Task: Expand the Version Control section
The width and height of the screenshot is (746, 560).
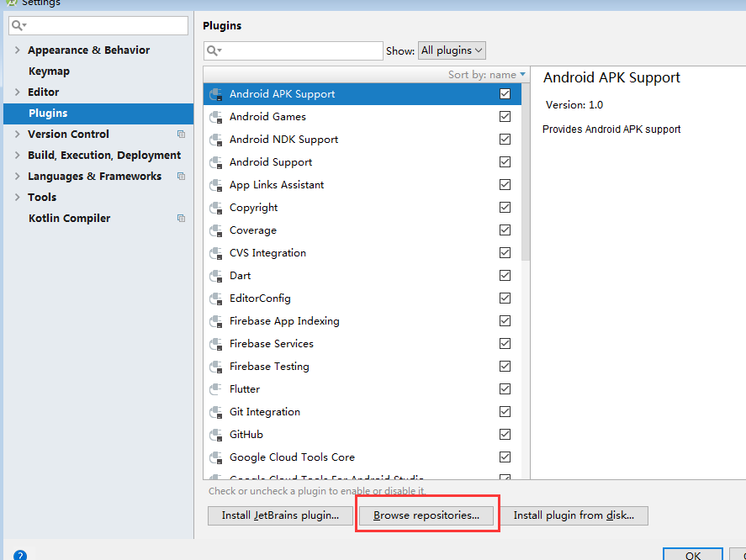Action: pyautogui.click(x=18, y=135)
